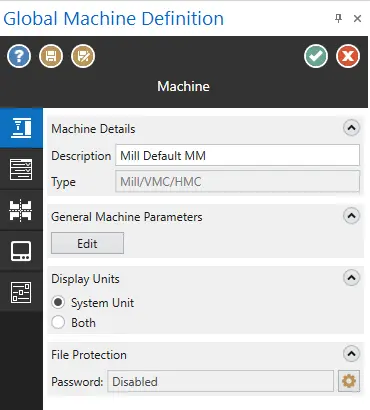This screenshot has width=370, height=410.
Task: Click the Machine heading text
Action: point(183,86)
